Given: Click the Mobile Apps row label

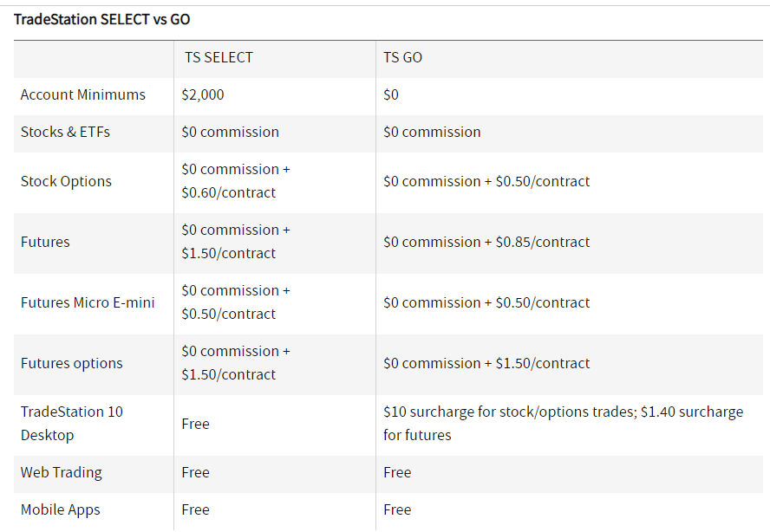Looking at the screenshot, I should coord(61,509).
